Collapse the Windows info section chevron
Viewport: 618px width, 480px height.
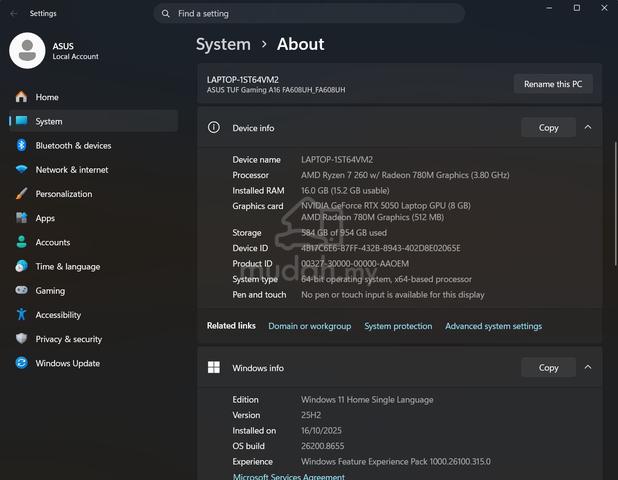click(588, 367)
